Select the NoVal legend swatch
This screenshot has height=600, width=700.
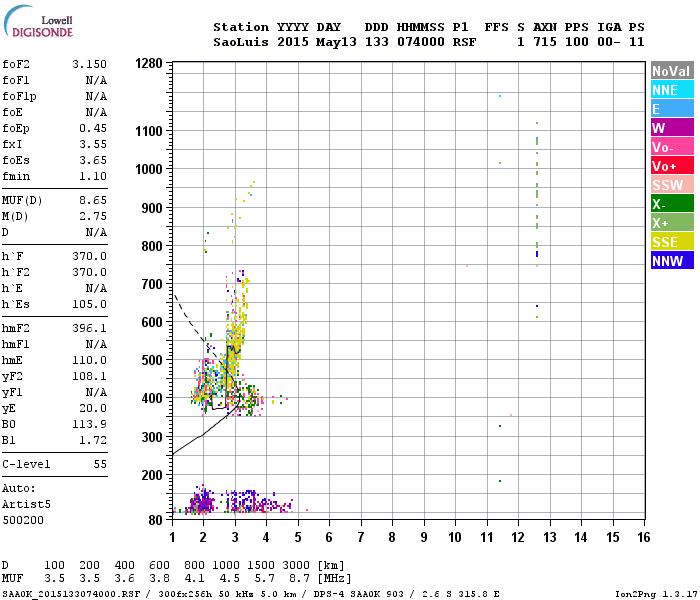pyautogui.click(x=672, y=71)
